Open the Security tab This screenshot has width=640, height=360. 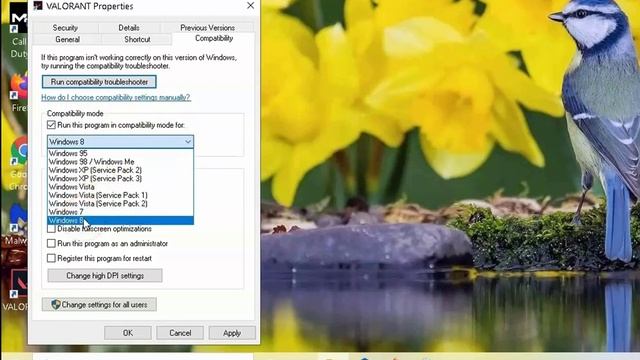[x=65, y=28]
